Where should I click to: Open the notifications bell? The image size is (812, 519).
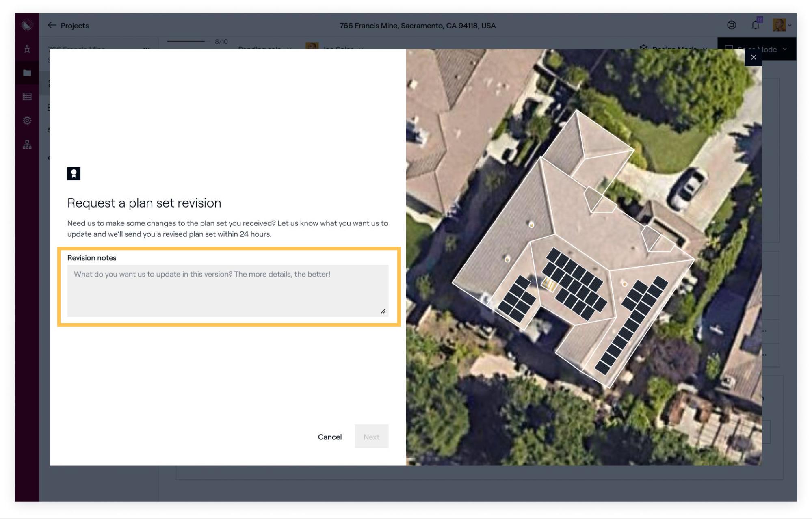pos(755,25)
